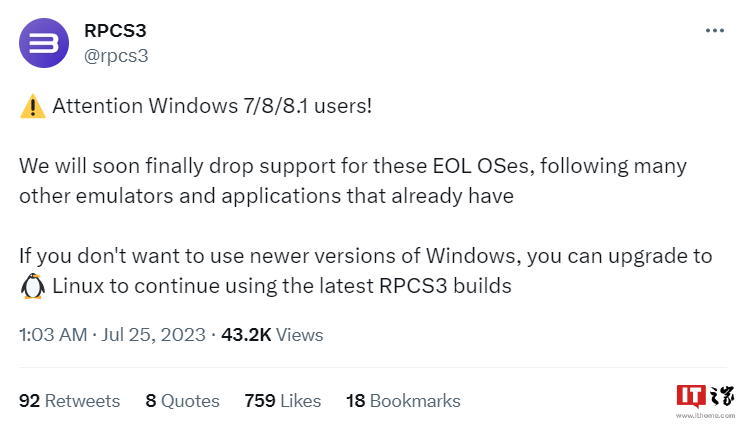Click the yellow warning emoji icon
The height and width of the screenshot is (429, 746).
32,105
